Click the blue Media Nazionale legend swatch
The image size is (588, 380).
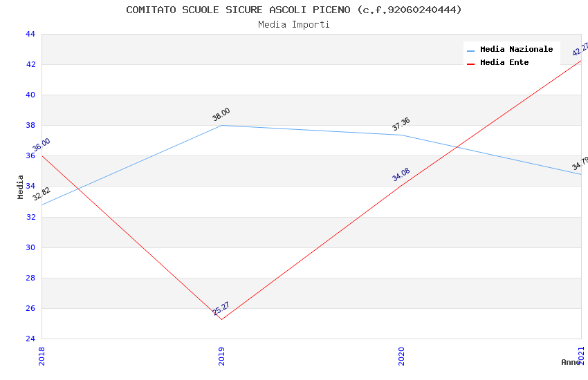pos(471,50)
